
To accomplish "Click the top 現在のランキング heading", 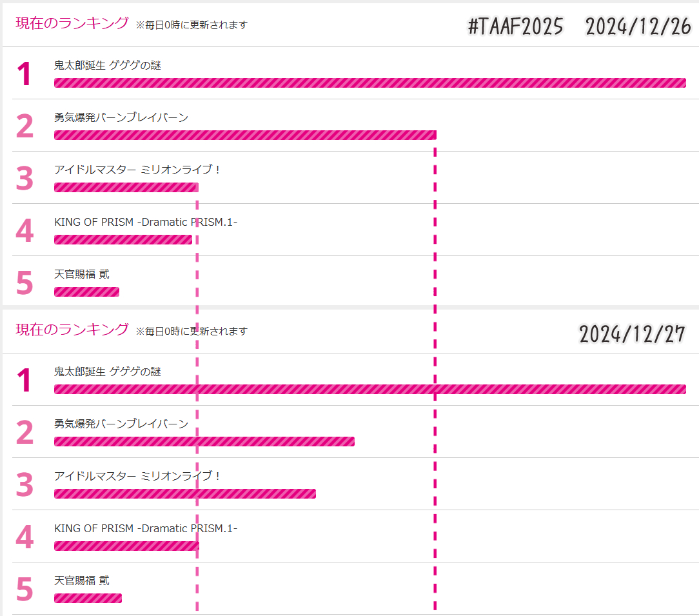I will coord(72,23).
